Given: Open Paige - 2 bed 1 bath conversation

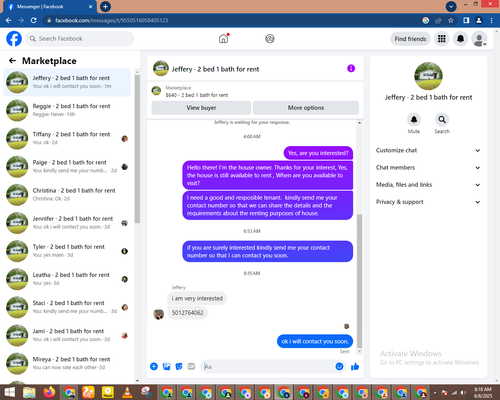Looking at the screenshot, I should coord(67,167).
